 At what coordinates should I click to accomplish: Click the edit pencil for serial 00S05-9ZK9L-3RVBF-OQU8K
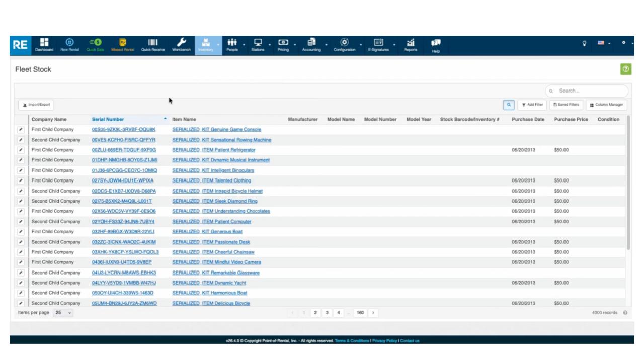[x=21, y=130]
